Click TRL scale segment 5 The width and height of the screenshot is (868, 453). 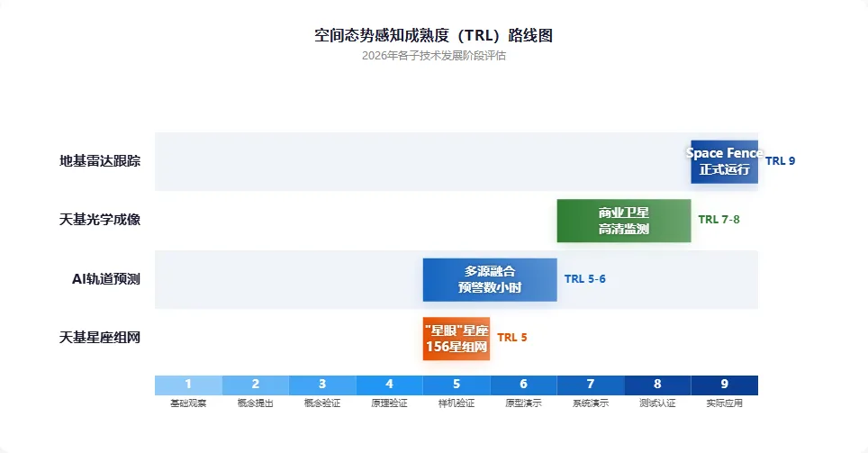click(x=457, y=385)
